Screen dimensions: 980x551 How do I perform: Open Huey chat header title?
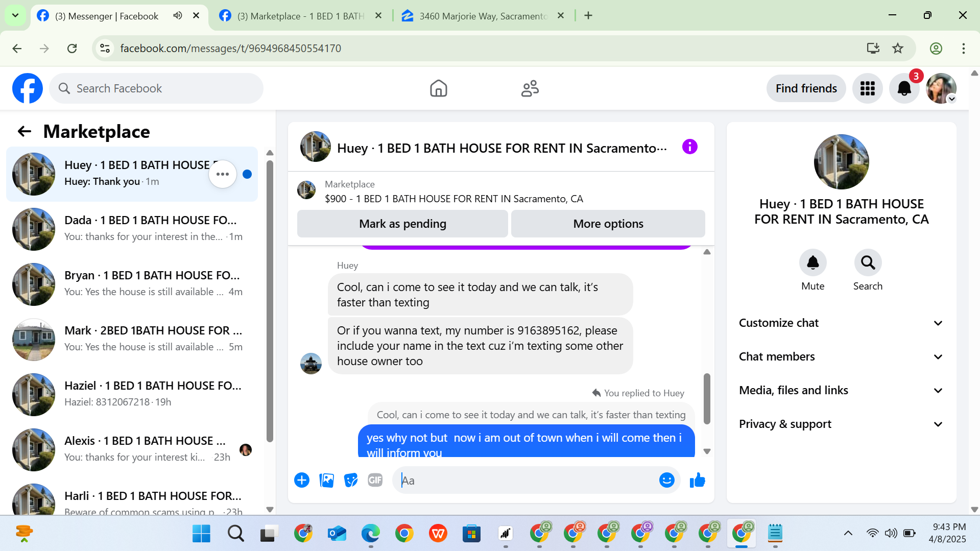pyautogui.click(x=502, y=148)
